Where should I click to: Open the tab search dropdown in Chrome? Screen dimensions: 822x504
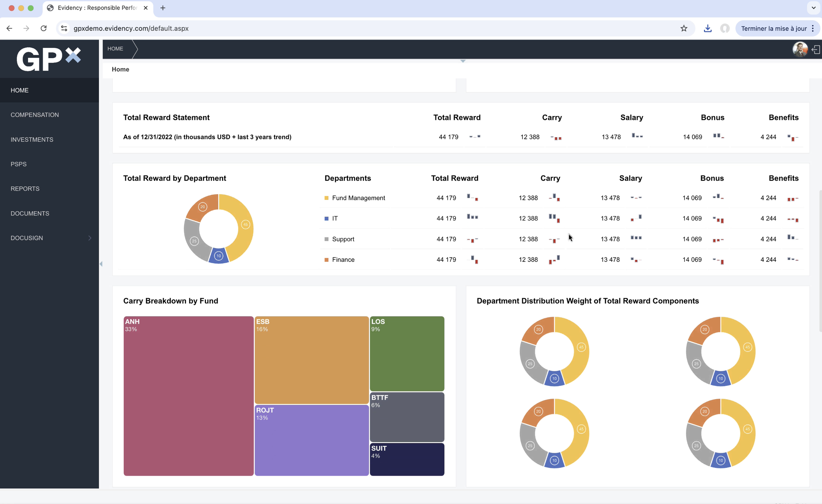pos(814,8)
